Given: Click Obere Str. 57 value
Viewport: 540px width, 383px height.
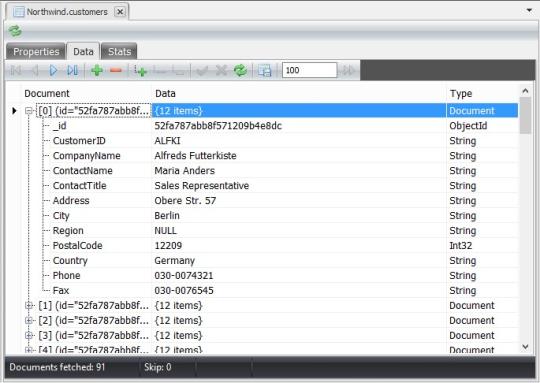Looking at the screenshot, I should (x=185, y=201).
